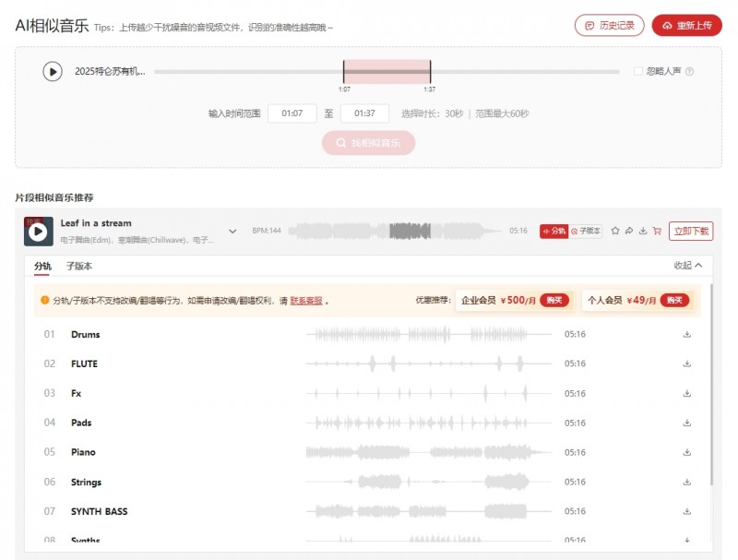This screenshot has width=738, height=560.
Task: Collapse the stems panel with 收起
Action: point(687,266)
